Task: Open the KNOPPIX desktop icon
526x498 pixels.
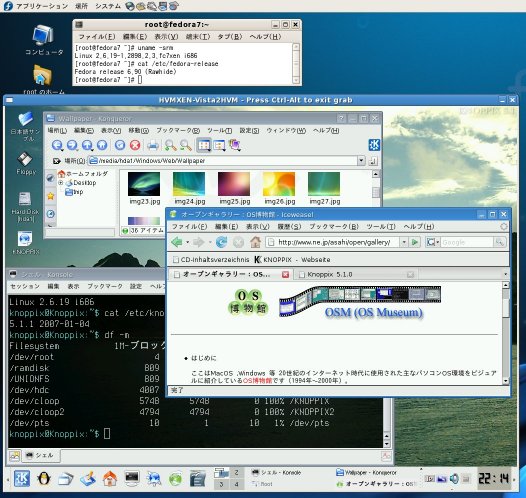Action: tap(25, 243)
